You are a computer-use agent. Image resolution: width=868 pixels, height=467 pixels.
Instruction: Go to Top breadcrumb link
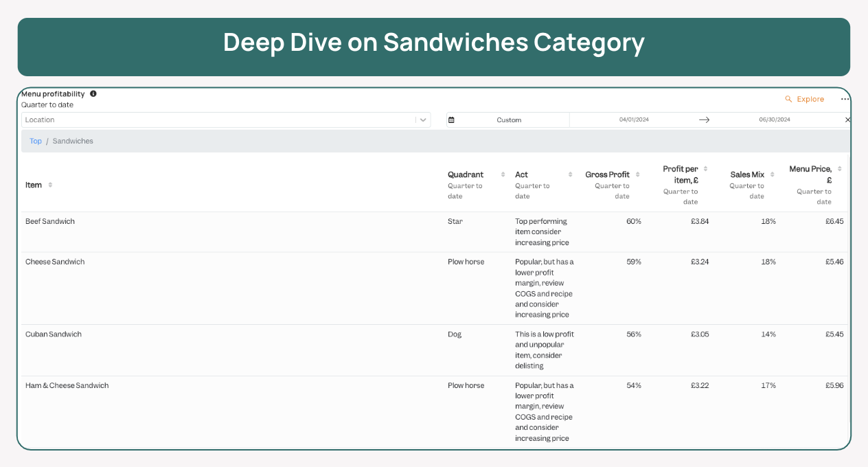coord(36,141)
